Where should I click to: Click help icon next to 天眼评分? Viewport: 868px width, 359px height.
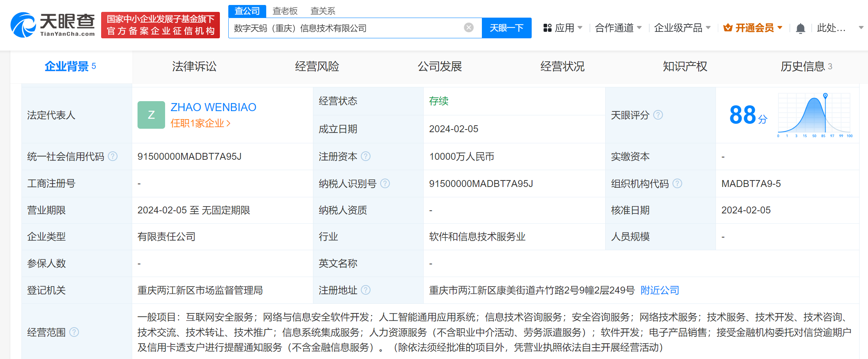658,115
